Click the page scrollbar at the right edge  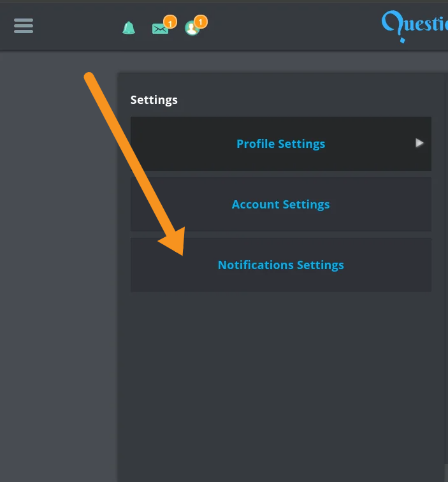[x=446, y=473]
